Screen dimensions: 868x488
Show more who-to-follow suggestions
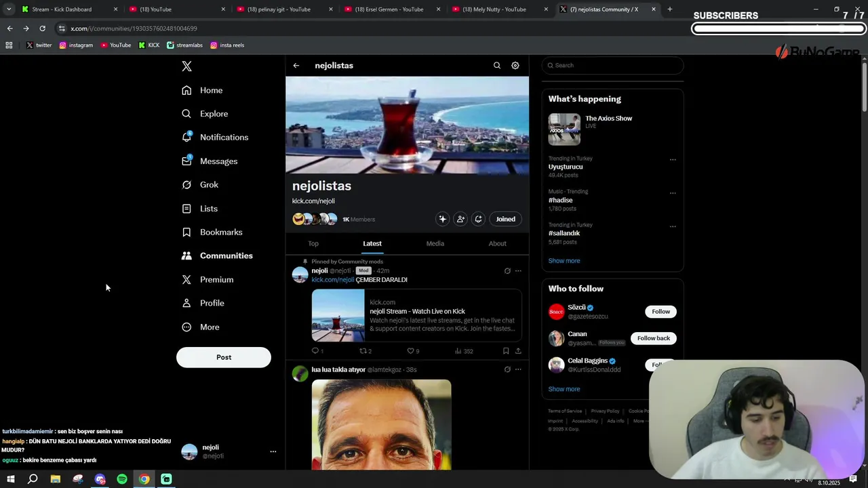pyautogui.click(x=564, y=389)
